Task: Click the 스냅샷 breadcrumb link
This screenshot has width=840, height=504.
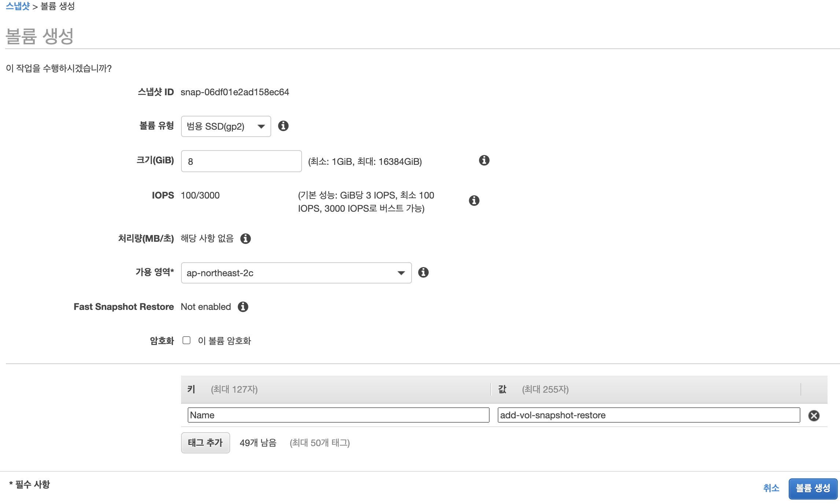Action: (x=18, y=6)
